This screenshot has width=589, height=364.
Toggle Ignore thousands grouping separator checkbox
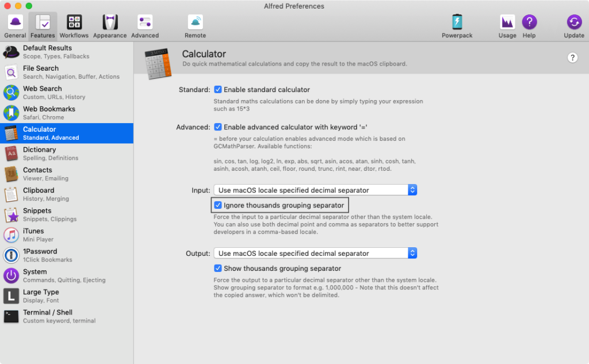coord(218,205)
